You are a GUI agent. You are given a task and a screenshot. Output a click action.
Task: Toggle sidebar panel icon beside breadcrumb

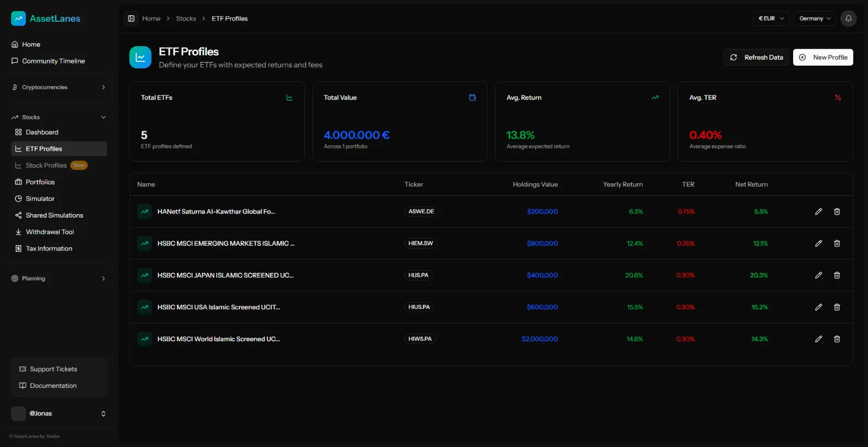tap(131, 18)
